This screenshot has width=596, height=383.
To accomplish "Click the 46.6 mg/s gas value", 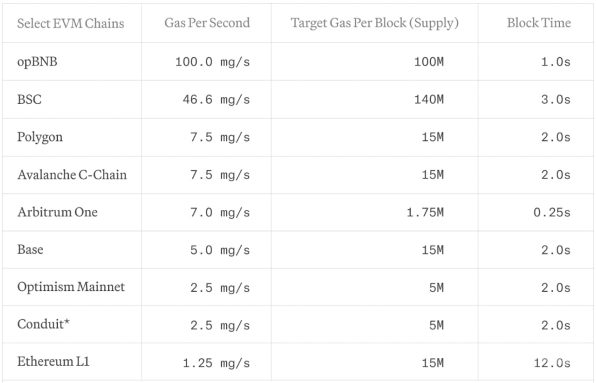I will point(216,100).
